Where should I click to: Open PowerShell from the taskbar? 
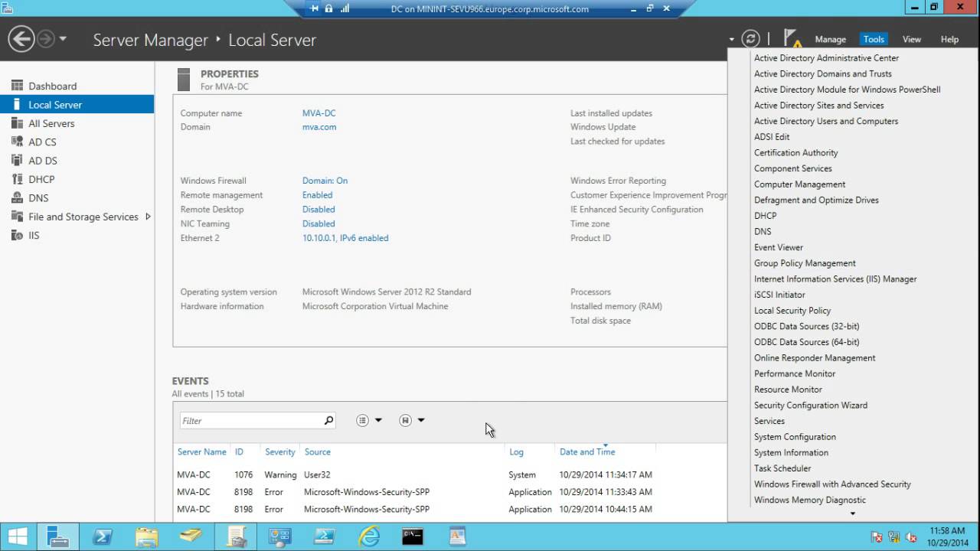pyautogui.click(x=103, y=536)
